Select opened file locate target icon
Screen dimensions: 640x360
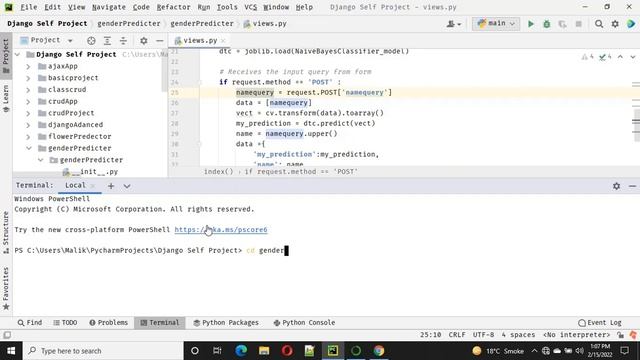(x=91, y=40)
